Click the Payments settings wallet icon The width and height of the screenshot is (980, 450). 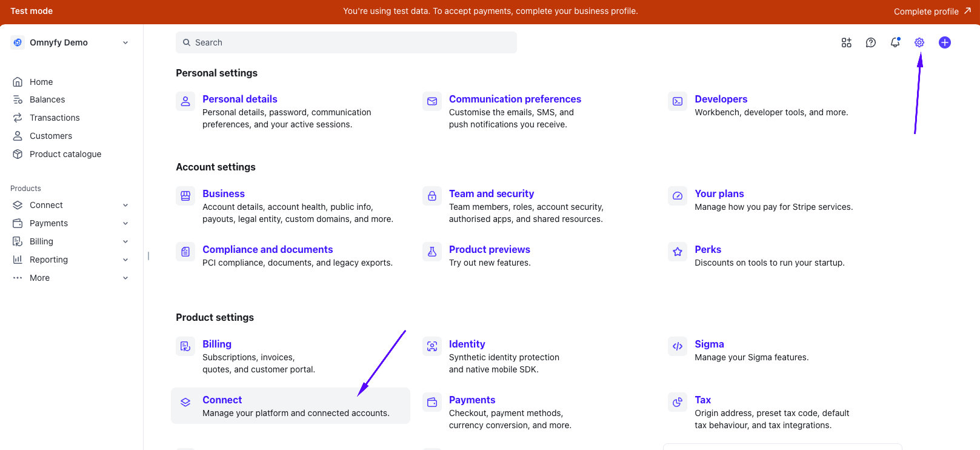(x=432, y=402)
